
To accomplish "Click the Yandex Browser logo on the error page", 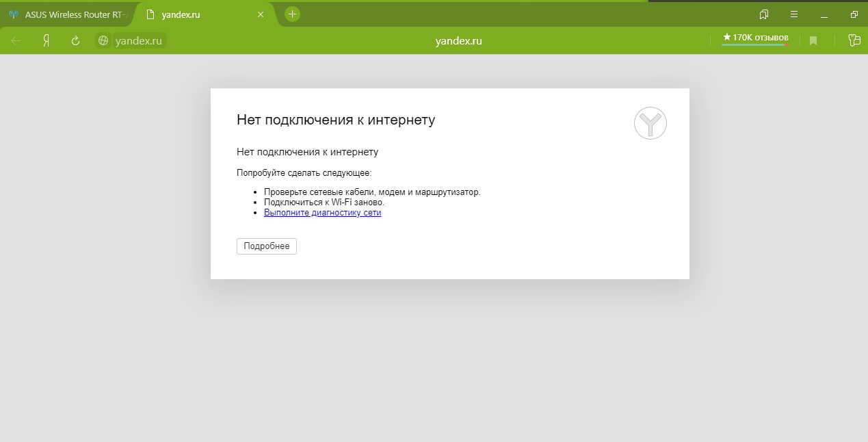I will click(x=650, y=124).
